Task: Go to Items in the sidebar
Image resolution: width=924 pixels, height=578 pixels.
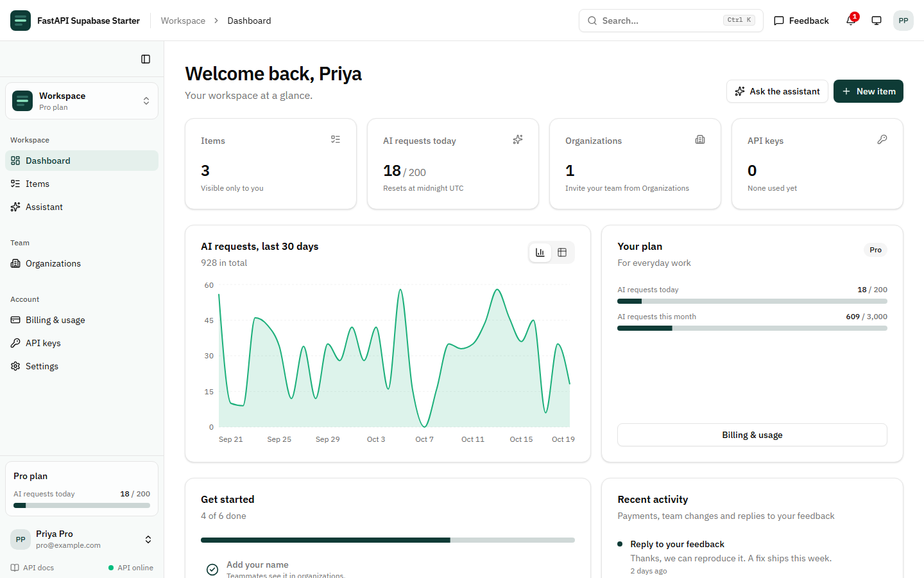Action: pyautogui.click(x=81, y=184)
